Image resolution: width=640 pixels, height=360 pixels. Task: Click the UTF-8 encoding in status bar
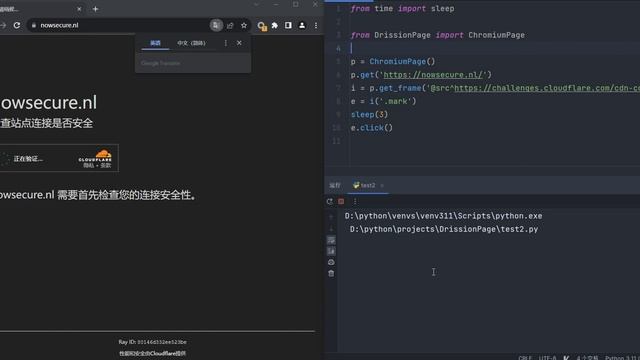[547, 358]
